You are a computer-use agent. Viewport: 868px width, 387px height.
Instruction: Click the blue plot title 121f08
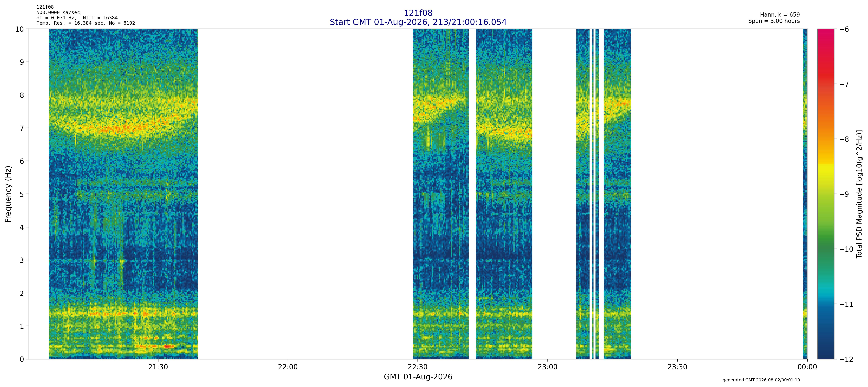[418, 13]
